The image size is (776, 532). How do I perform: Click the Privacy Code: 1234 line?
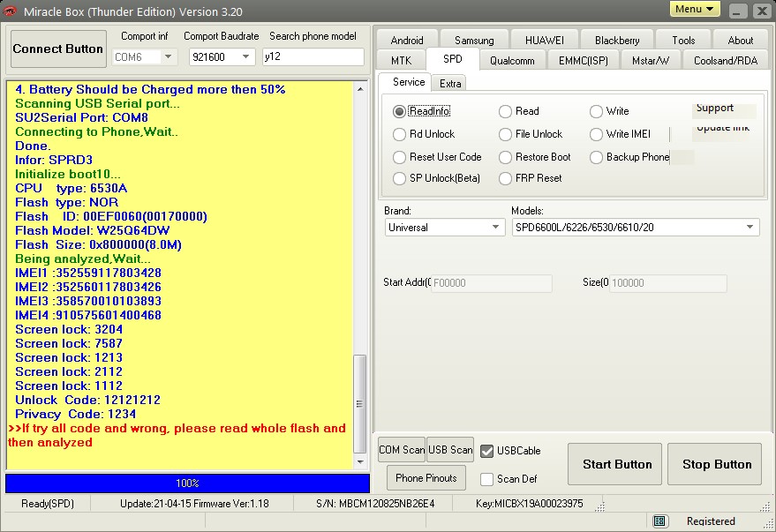click(x=75, y=415)
